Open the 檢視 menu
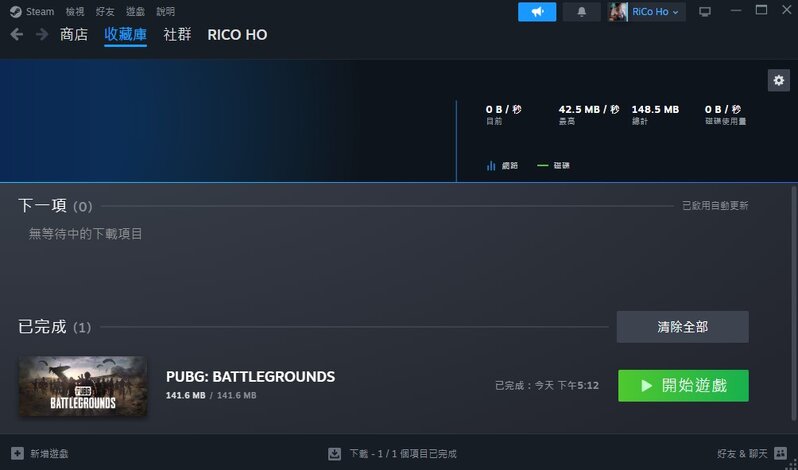 point(75,11)
